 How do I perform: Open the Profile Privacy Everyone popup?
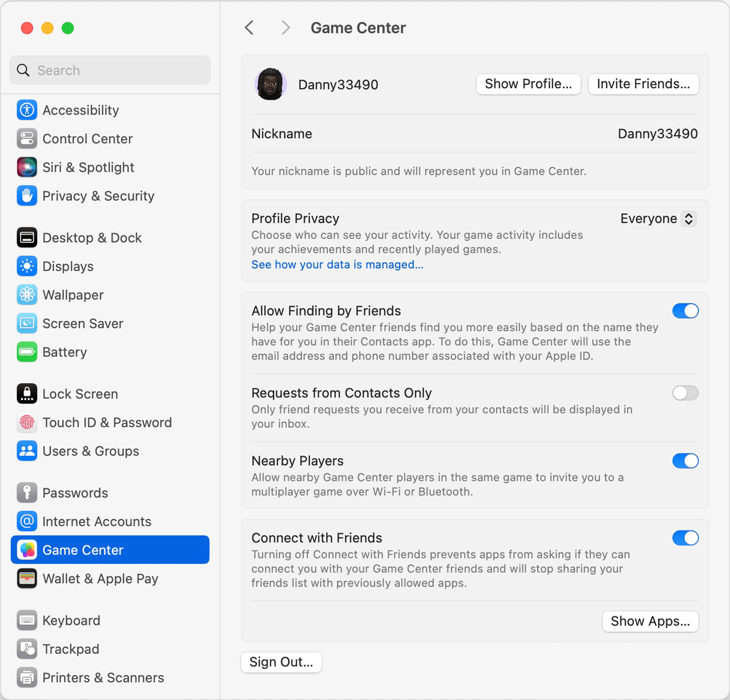pos(658,219)
